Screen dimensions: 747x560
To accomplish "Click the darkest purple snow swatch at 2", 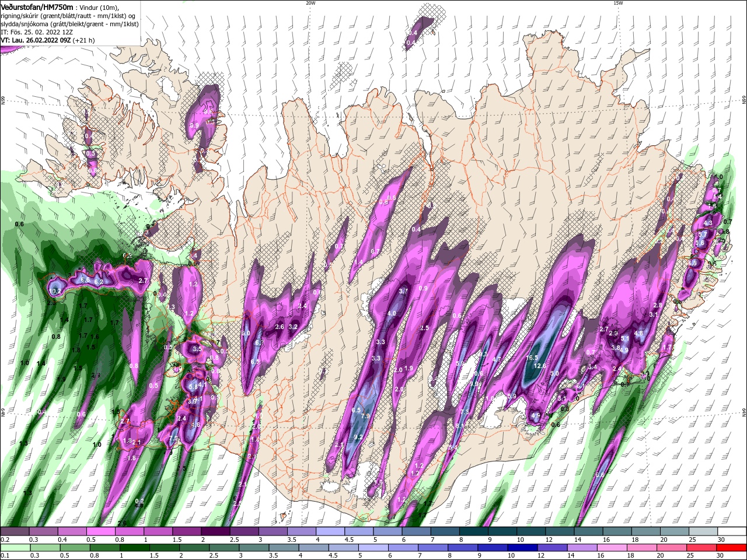I will [x=215, y=531].
